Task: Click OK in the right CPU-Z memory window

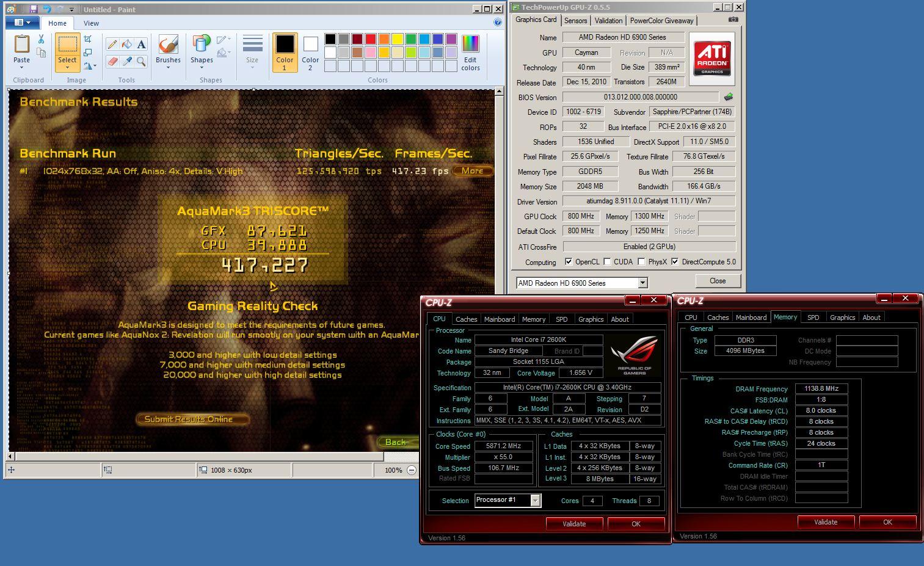Action: (x=887, y=522)
